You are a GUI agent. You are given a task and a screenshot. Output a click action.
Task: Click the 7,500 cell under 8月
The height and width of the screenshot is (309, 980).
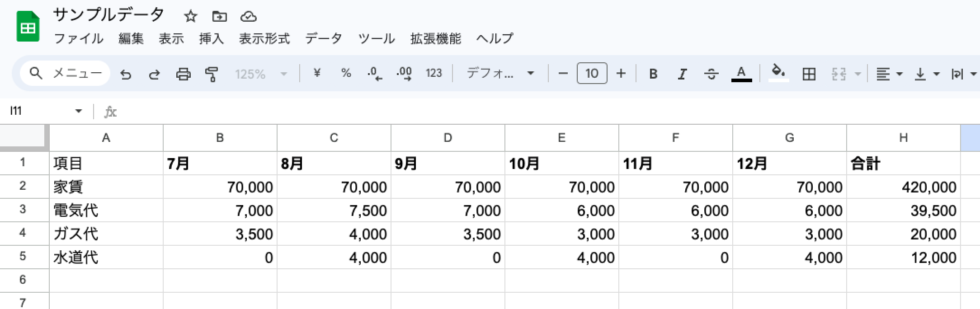(334, 210)
